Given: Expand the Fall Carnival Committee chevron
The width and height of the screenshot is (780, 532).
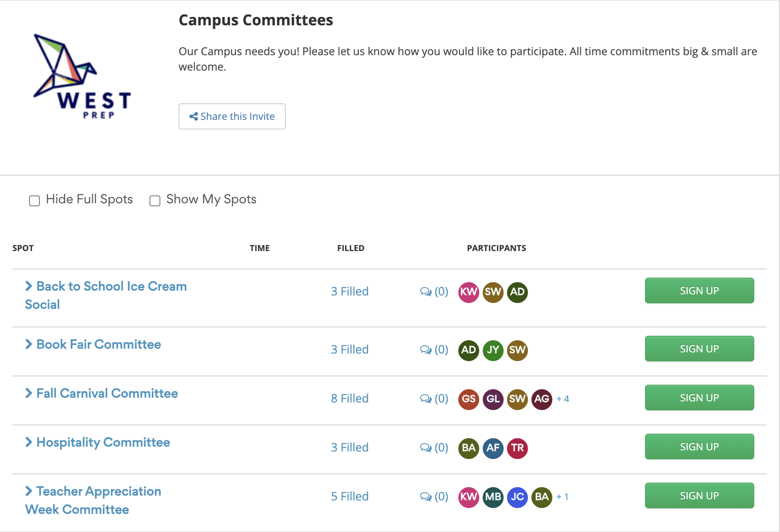Looking at the screenshot, I should click(29, 393).
